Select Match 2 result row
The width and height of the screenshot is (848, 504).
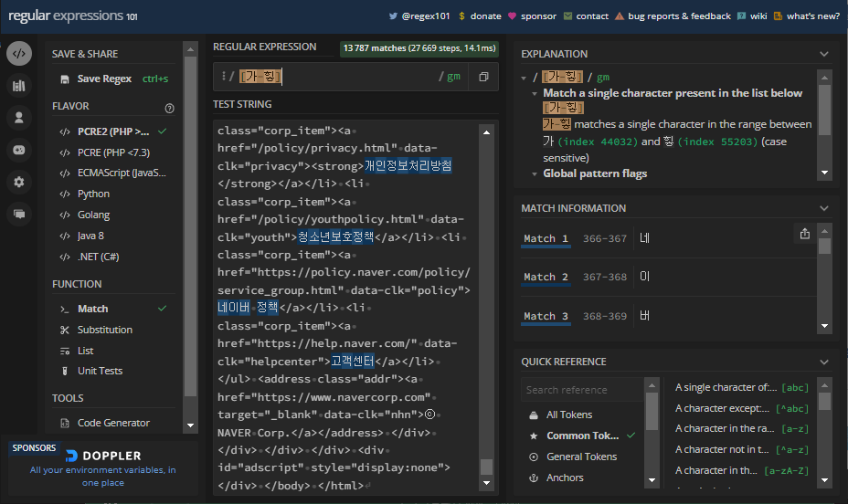click(669, 278)
